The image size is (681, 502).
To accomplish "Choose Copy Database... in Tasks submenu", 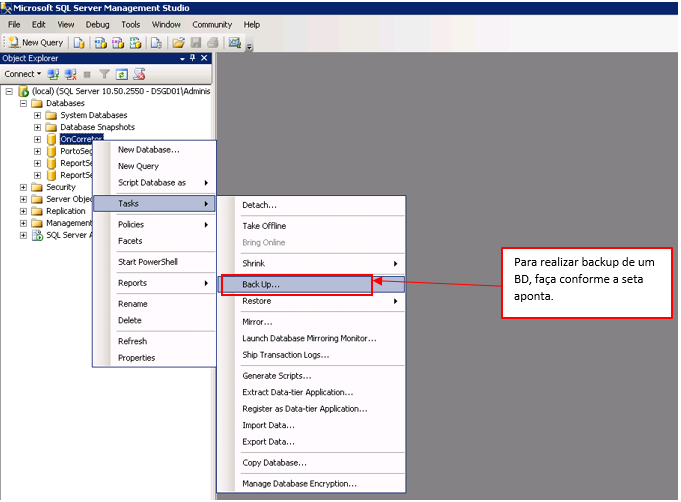I will (x=311, y=463).
